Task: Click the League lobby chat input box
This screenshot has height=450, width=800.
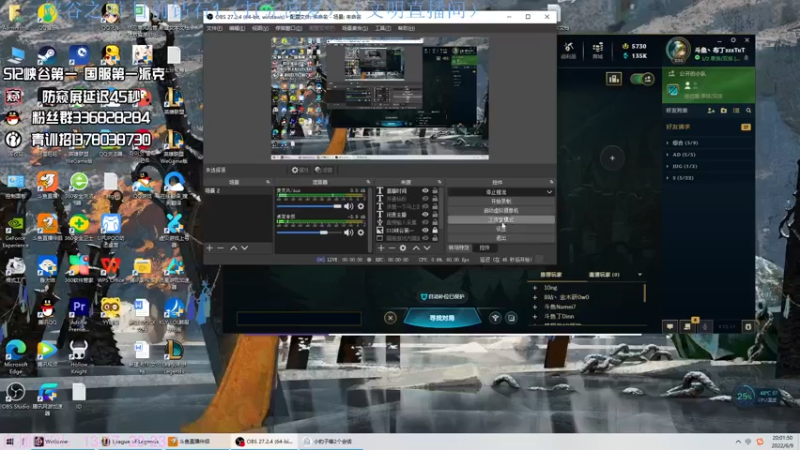Action: [299, 318]
